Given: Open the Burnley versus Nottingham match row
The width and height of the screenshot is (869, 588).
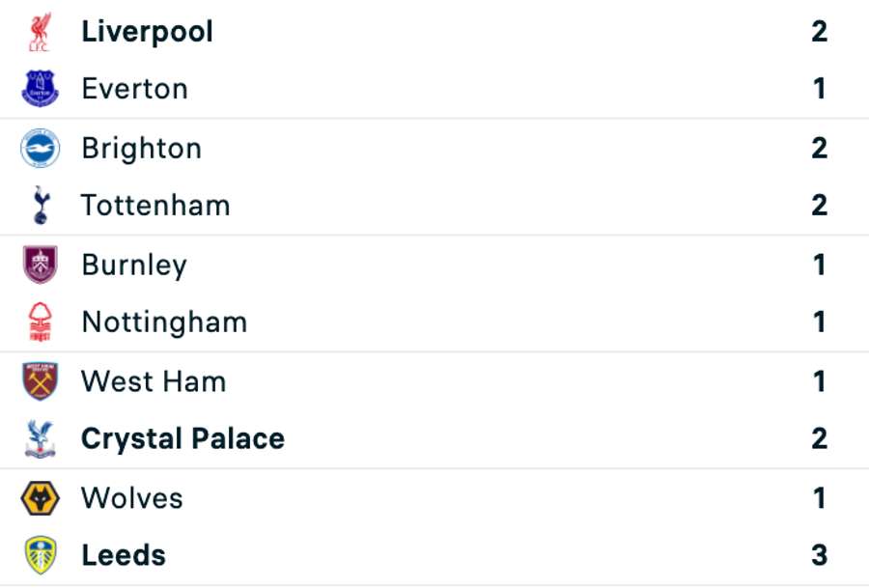Looking at the screenshot, I should click(x=434, y=293).
